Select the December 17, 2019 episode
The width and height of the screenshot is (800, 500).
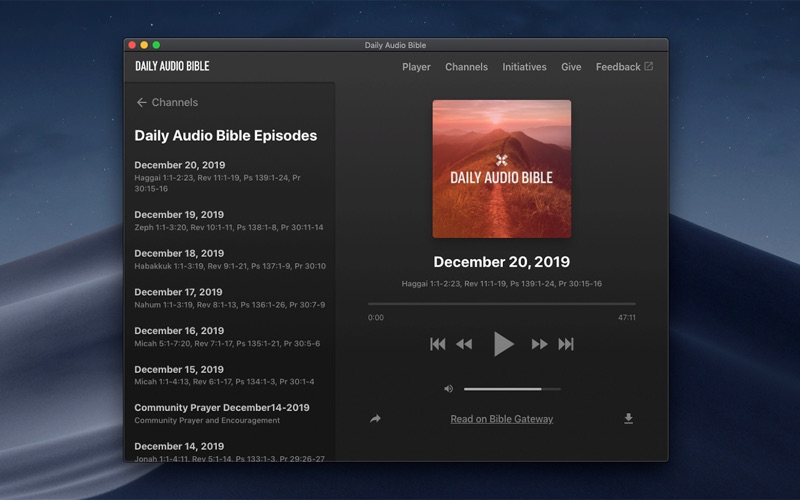pyautogui.click(x=230, y=298)
